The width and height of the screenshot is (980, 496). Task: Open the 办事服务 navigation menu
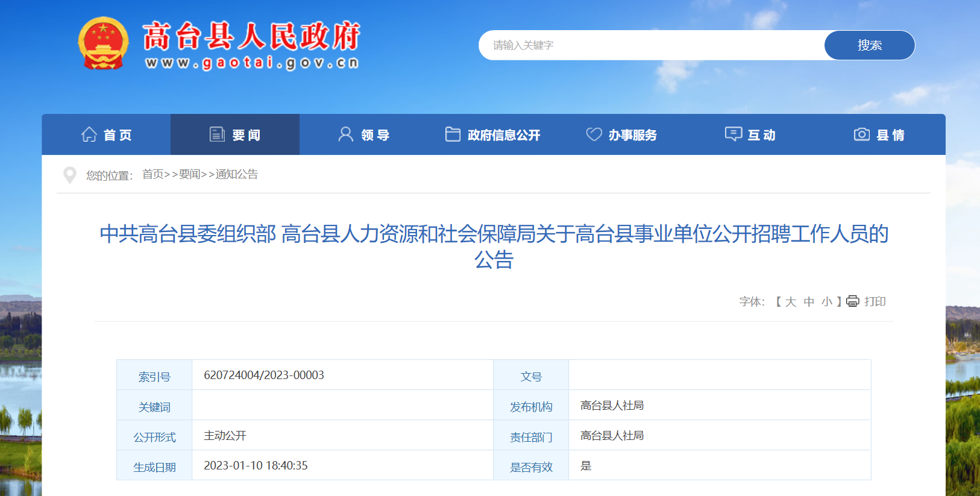(622, 134)
